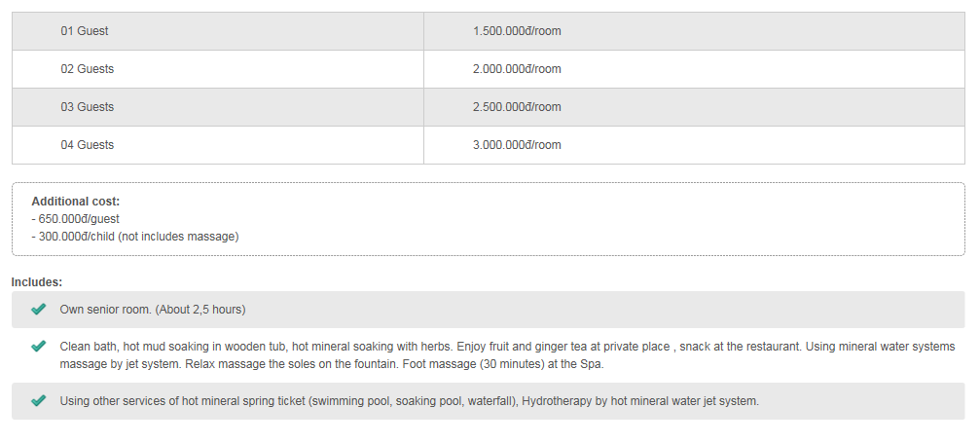The image size is (980, 444).
Task: Click the 2.000.000đ/room price
Action: pos(517,69)
